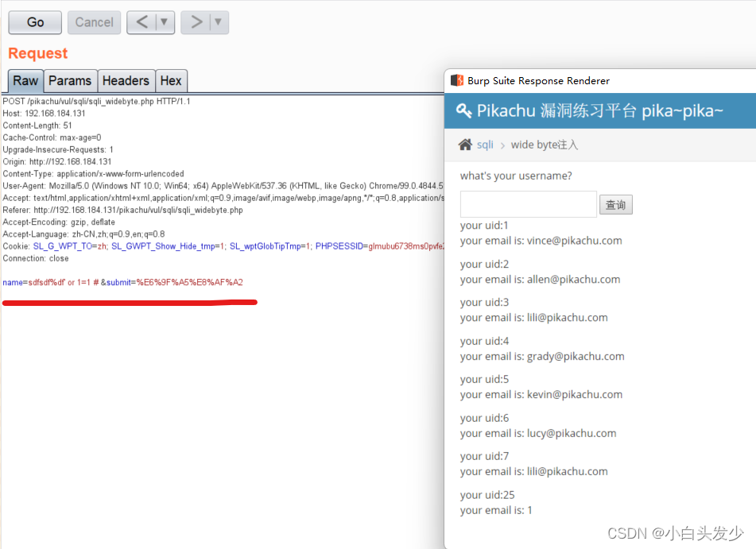Open the forward history dropdown arrow
Image resolution: width=756 pixels, height=549 pixels.
point(219,22)
